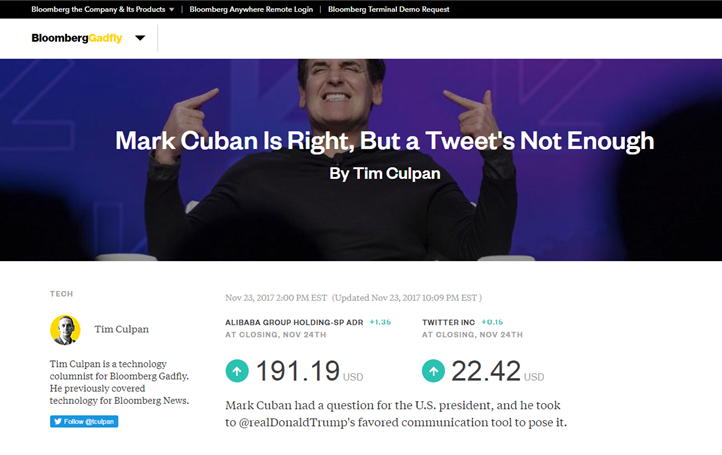Click green up-arrow icon beside 191.19
This screenshot has width=722, height=455.
237,371
